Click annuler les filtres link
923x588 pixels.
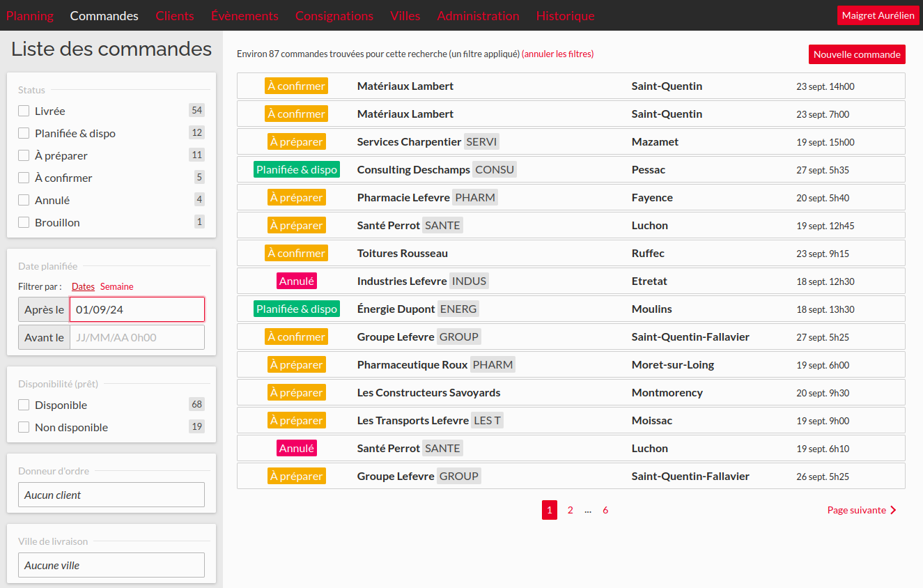(557, 54)
